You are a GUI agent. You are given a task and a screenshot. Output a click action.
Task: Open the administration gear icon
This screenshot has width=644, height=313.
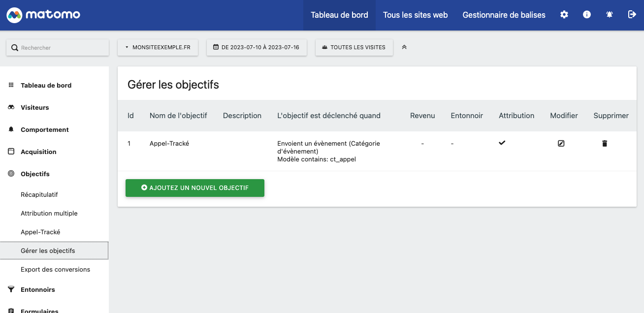tap(564, 15)
